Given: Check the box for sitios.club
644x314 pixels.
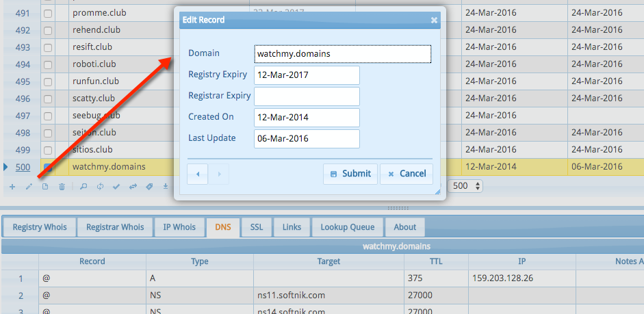Looking at the screenshot, I should (48, 150).
